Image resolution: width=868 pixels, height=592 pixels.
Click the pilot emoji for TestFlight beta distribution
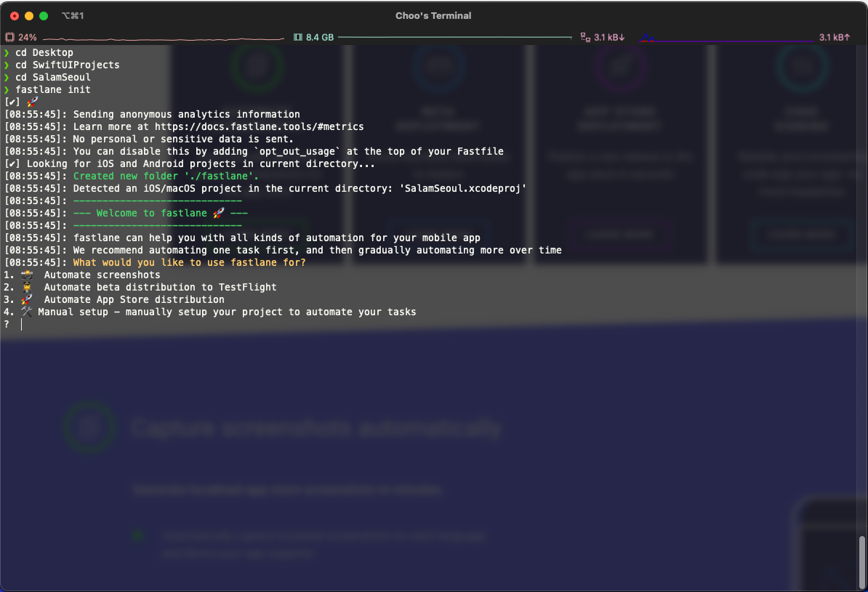coord(27,287)
